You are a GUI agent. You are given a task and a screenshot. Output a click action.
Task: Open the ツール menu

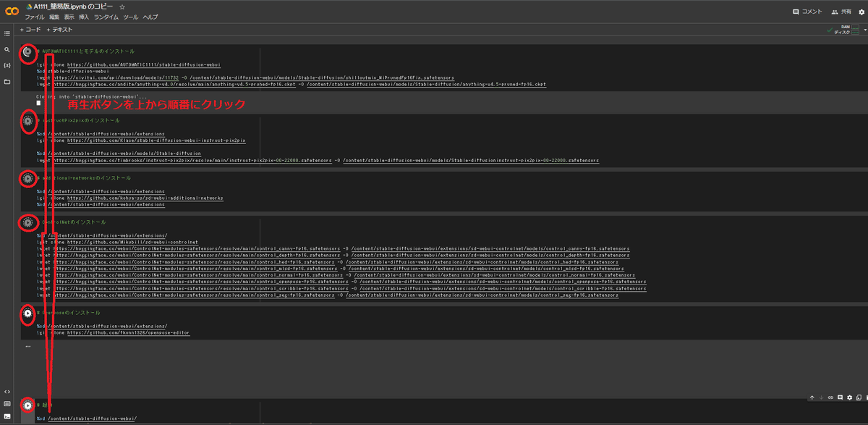(130, 17)
